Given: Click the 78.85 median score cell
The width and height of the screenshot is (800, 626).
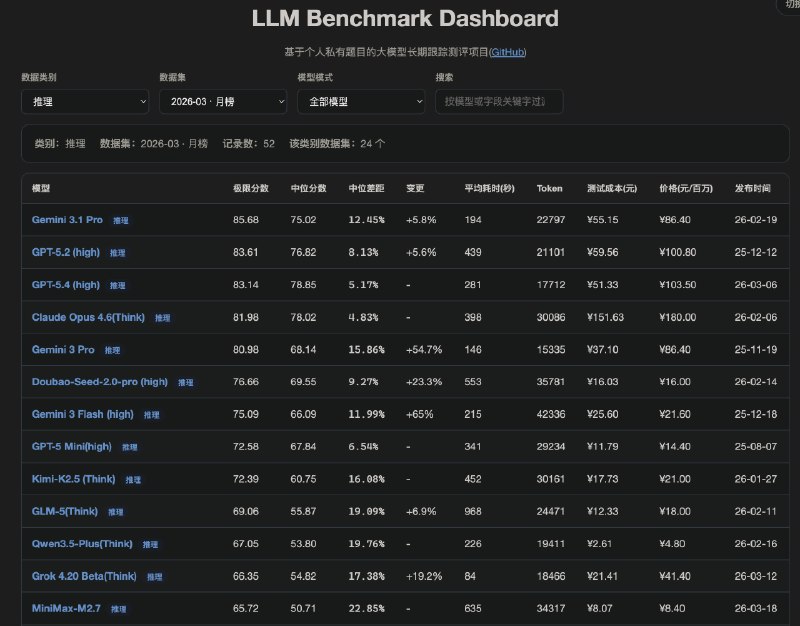Looking at the screenshot, I should (x=303, y=285).
